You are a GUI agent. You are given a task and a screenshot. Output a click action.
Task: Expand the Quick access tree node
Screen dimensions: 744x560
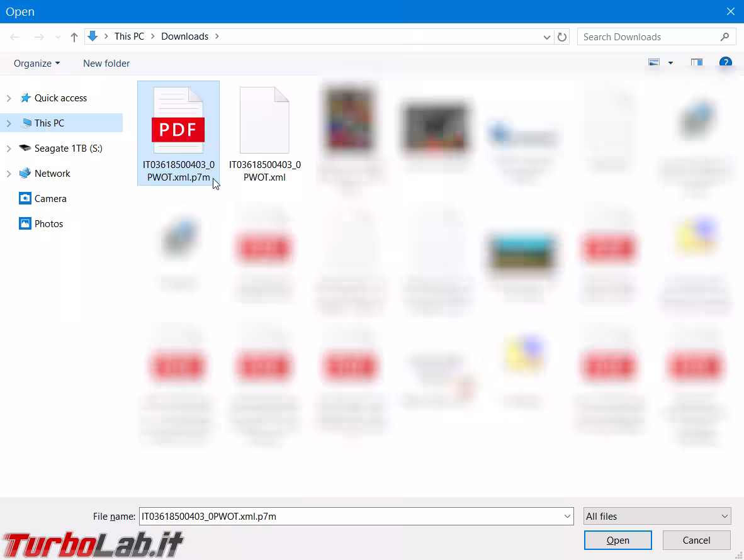tap(9, 98)
